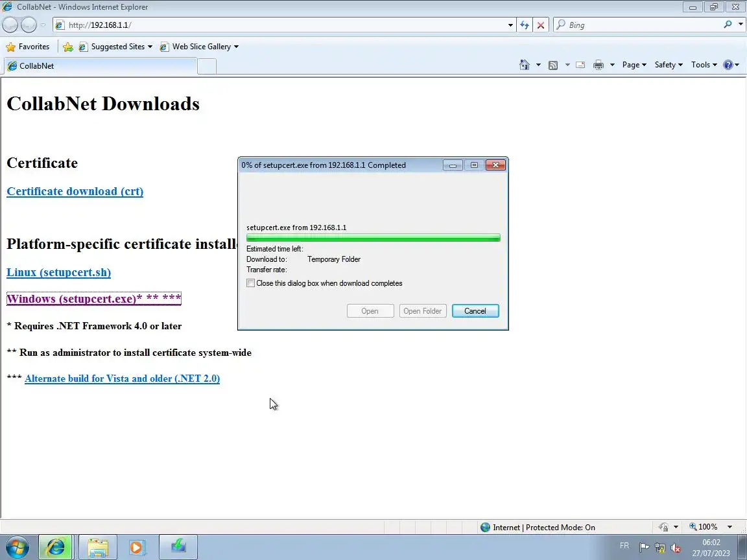
Task: Minimize the download dialog
Action: tap(453, 165)
